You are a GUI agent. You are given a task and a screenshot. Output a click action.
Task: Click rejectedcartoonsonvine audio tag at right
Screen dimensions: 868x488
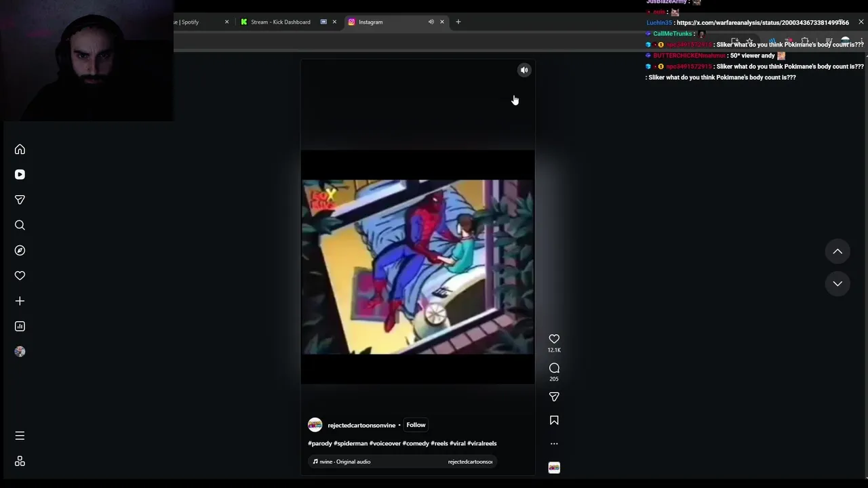point(470,462)
